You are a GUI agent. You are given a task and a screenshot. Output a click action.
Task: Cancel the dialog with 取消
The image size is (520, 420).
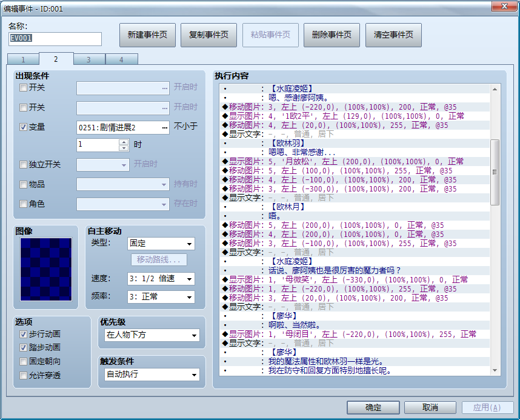coord(430,407)
